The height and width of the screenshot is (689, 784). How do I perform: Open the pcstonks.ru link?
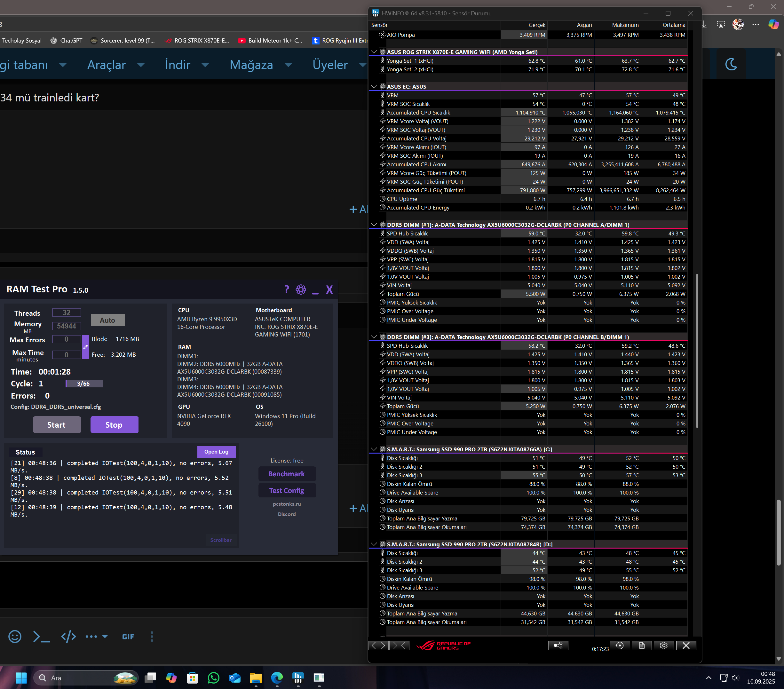[x=287, y=504]
